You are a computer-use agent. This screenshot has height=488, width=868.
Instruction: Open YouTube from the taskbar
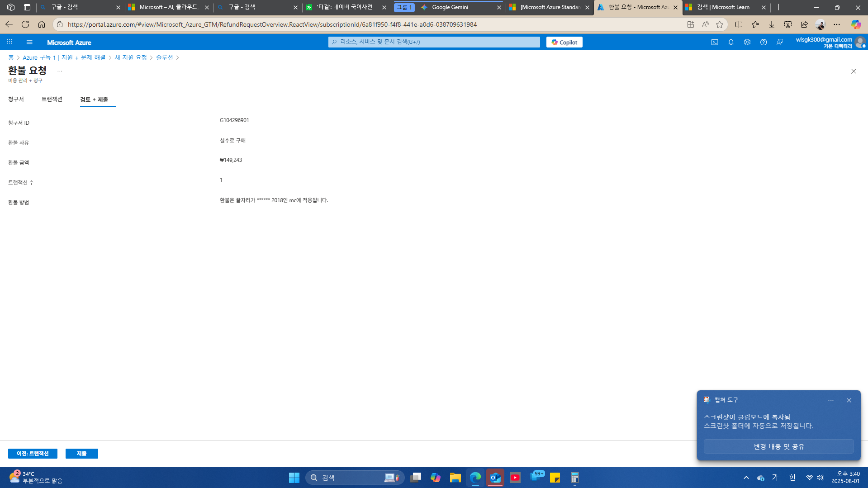[x=515, y=477]
